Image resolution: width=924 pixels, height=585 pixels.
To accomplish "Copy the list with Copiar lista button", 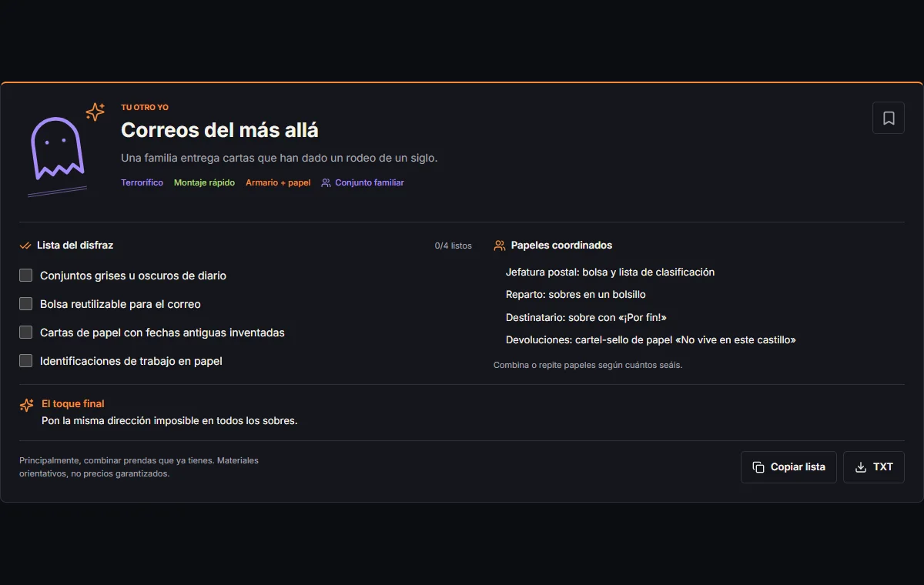I will click(x=788, y=467).
